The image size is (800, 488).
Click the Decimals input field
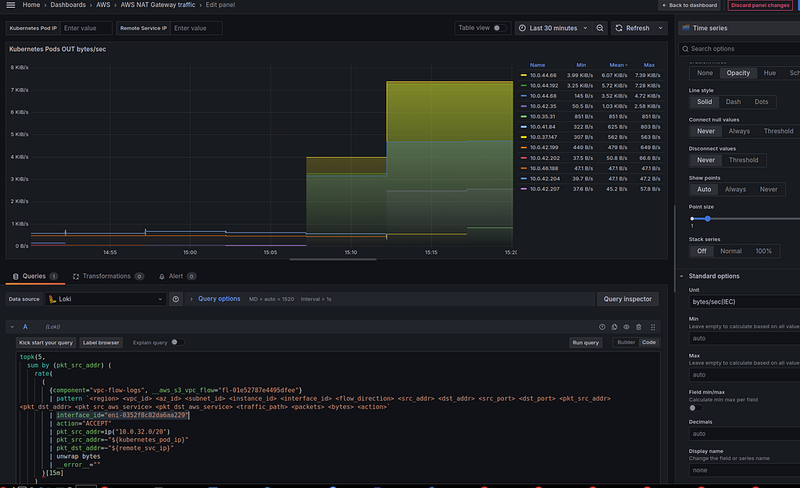744,434
